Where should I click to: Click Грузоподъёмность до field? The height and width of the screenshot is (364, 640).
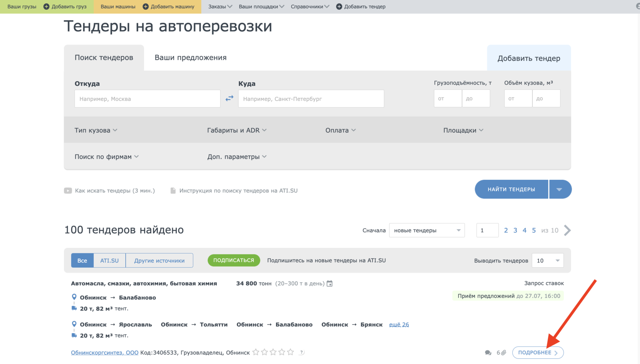coord(476,99)
